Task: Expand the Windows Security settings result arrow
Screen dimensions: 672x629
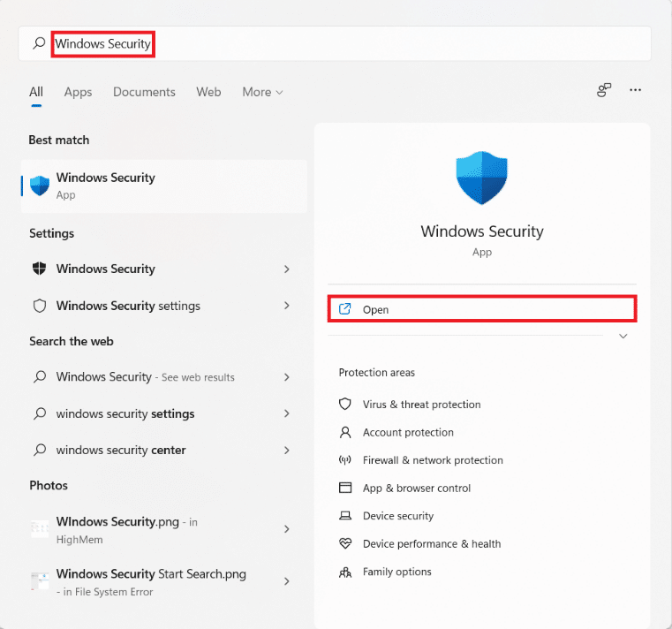Action: [x=287, y=306]
